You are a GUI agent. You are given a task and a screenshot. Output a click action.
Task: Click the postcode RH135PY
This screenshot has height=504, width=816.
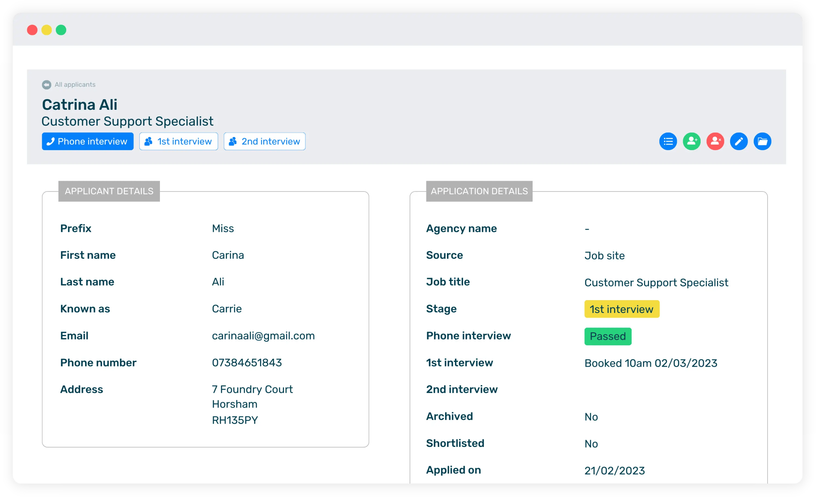click(x=235, y=420)
